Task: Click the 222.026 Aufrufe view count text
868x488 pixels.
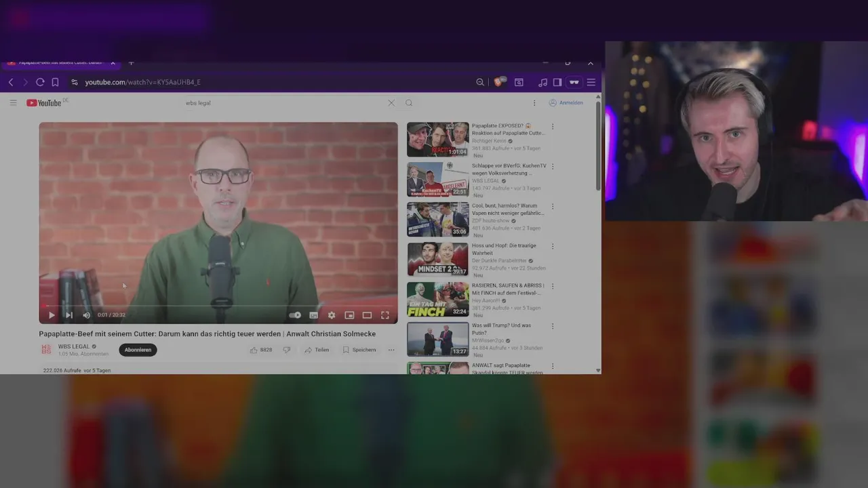Action: [x=62, y=371]
